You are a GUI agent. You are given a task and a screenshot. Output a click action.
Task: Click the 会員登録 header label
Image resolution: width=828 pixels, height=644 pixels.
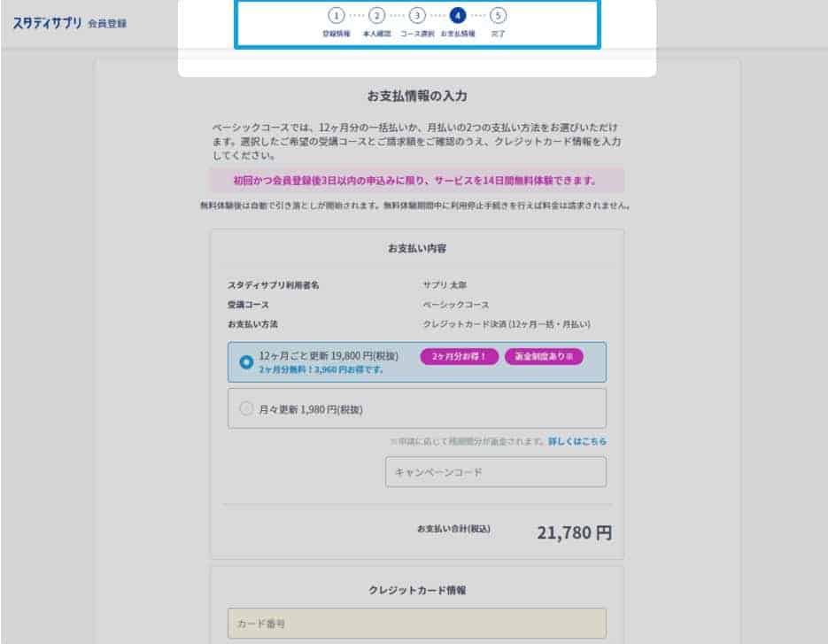107,23
